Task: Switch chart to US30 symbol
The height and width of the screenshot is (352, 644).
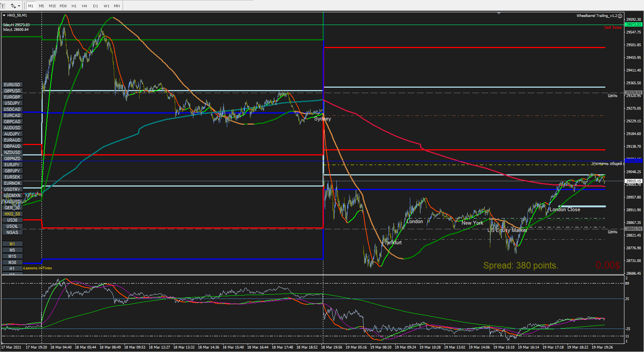Action: [x=12, y=220]
